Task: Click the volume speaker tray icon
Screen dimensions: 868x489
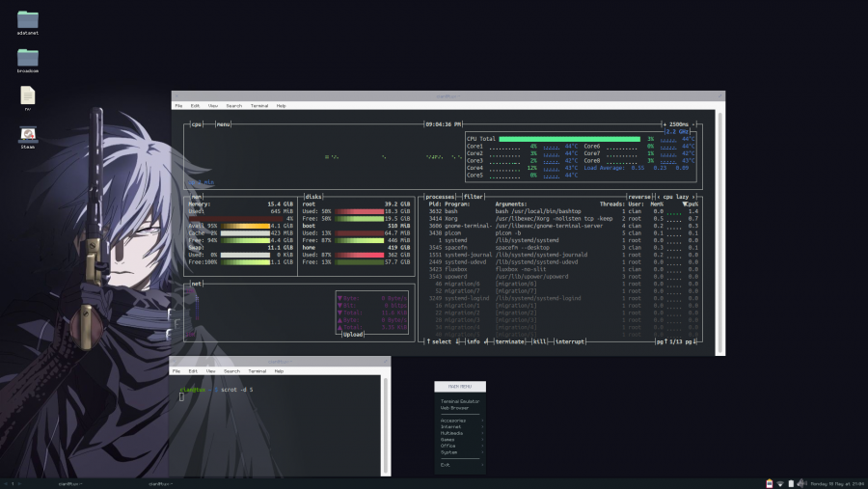Action: coord(801,483)
